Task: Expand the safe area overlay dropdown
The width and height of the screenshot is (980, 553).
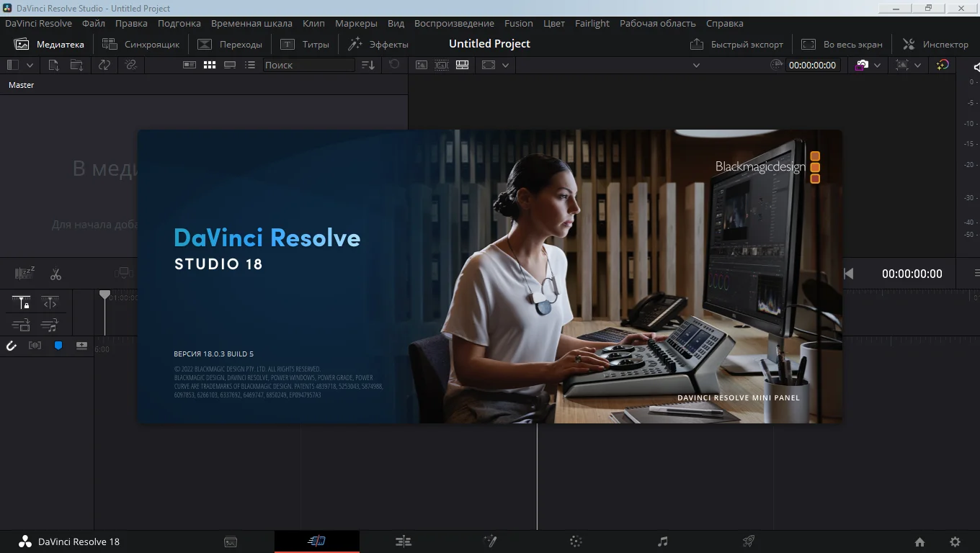Action: (x=505, y=65)
